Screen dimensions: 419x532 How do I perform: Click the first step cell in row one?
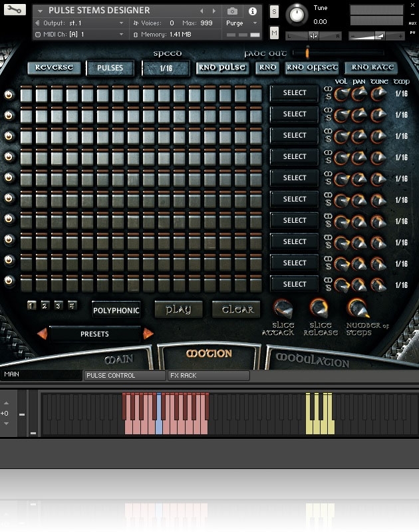pyautogui.click(x=27, y=94)
